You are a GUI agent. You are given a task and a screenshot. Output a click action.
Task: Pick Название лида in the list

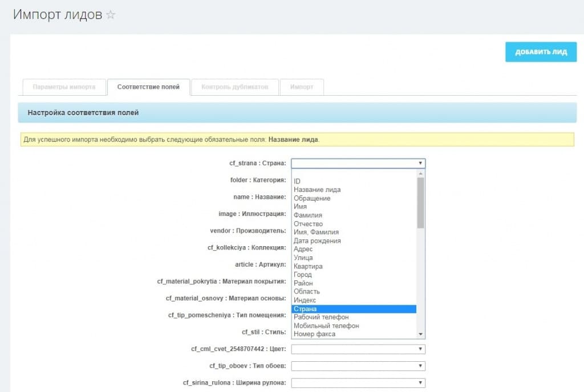pyautogui.click(x=354, y=190)
